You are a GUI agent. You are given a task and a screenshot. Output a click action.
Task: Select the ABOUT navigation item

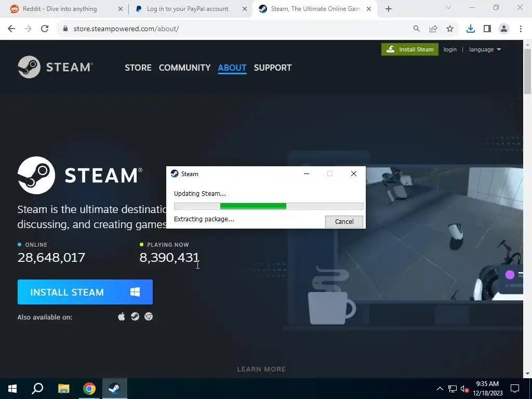232,68
